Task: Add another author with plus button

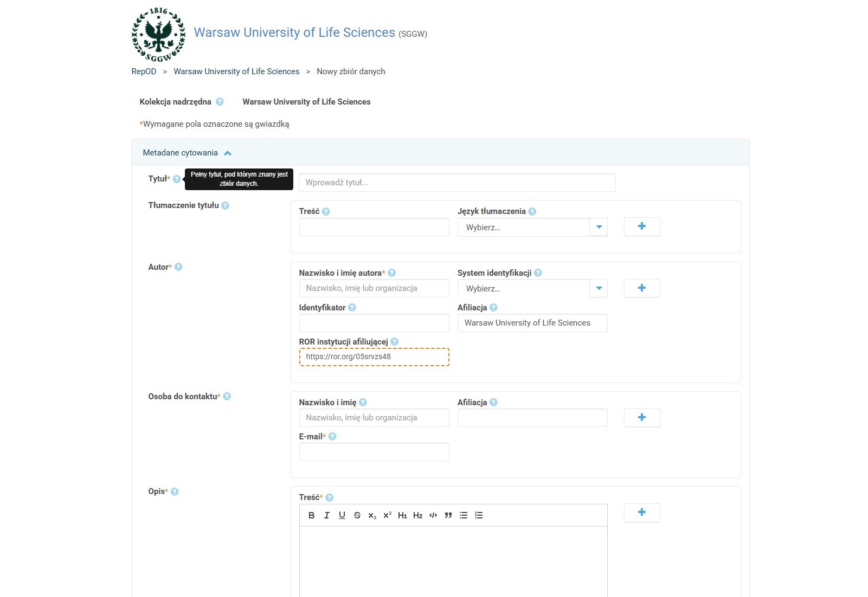Action: (641, 288)
